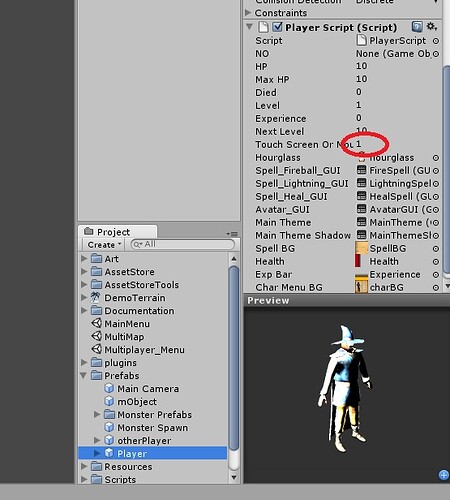450x500 pixels.
Task: Open Player Script help reference icon
Action: [x=417, y=27]
